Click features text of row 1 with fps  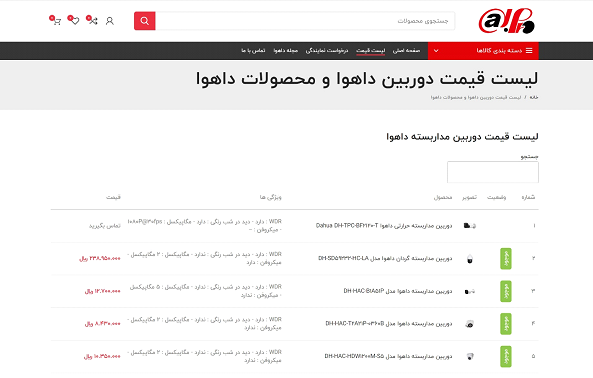click(x=205, y=226)
